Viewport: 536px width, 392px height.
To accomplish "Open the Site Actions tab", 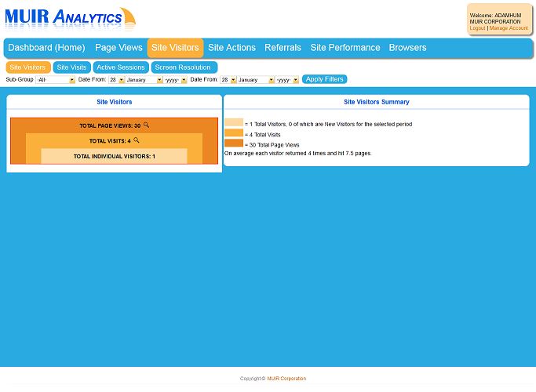I will click(232, 48).
